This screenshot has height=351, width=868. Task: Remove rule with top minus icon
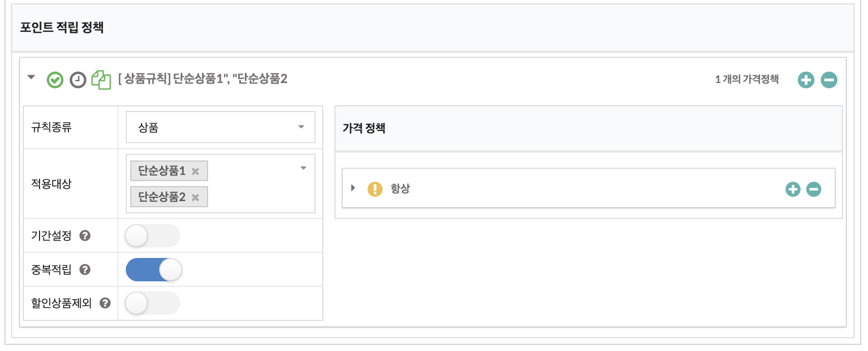pos(829,80)
